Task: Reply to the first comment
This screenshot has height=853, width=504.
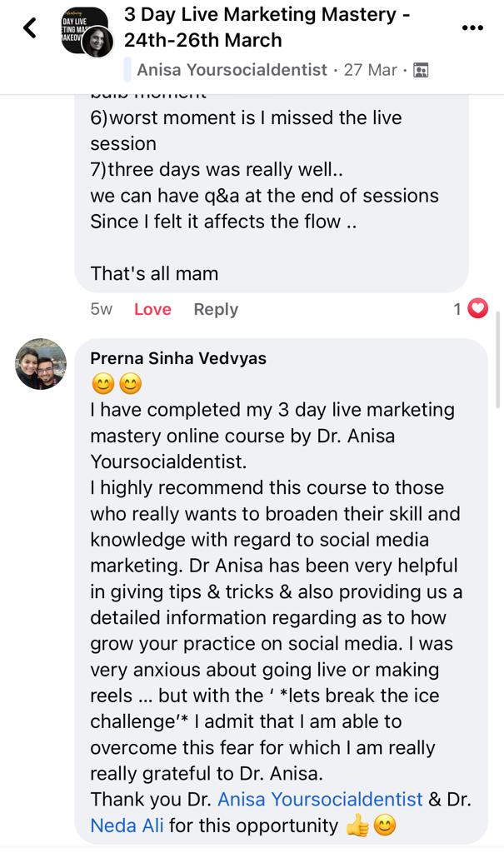Action: 216,309
